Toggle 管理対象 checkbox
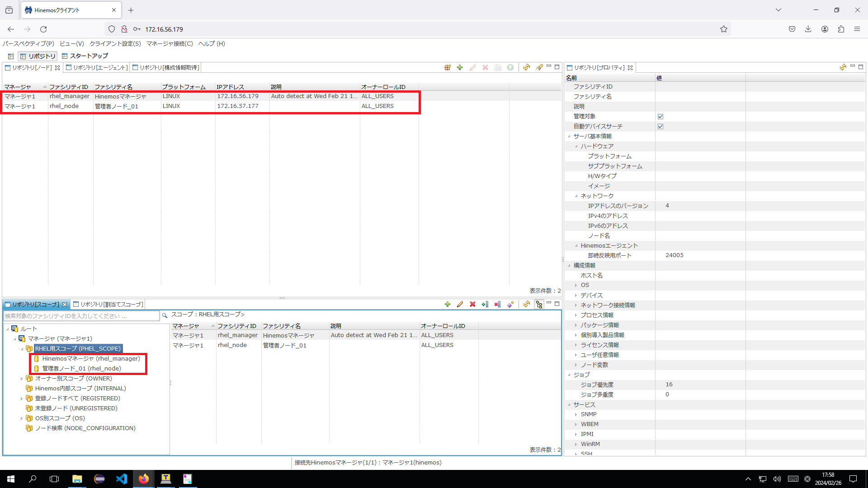The height and width of the screenshot is (488, 868). (660, 117)
